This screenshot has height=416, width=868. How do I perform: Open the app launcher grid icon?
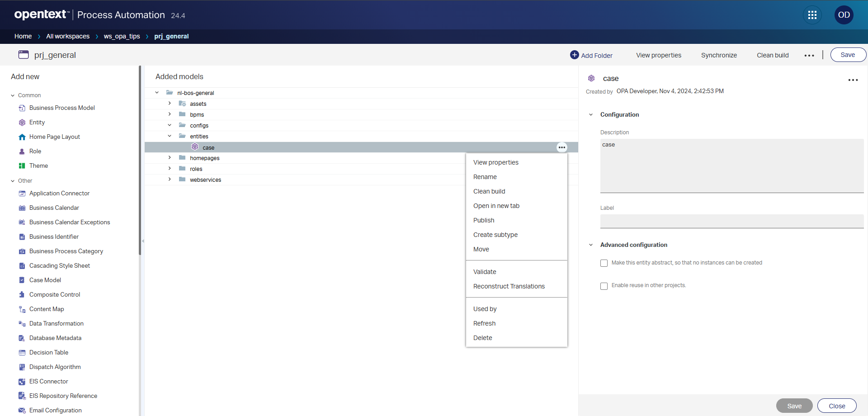(812, 15)
